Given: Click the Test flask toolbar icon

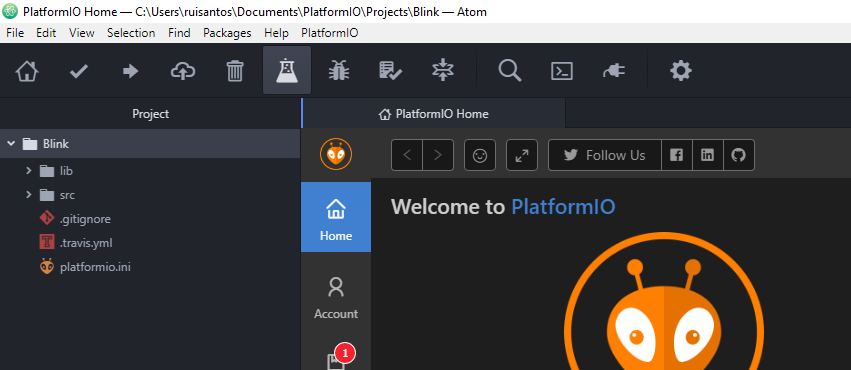Looking at the screenshot, I should click(x=287, y=71).
